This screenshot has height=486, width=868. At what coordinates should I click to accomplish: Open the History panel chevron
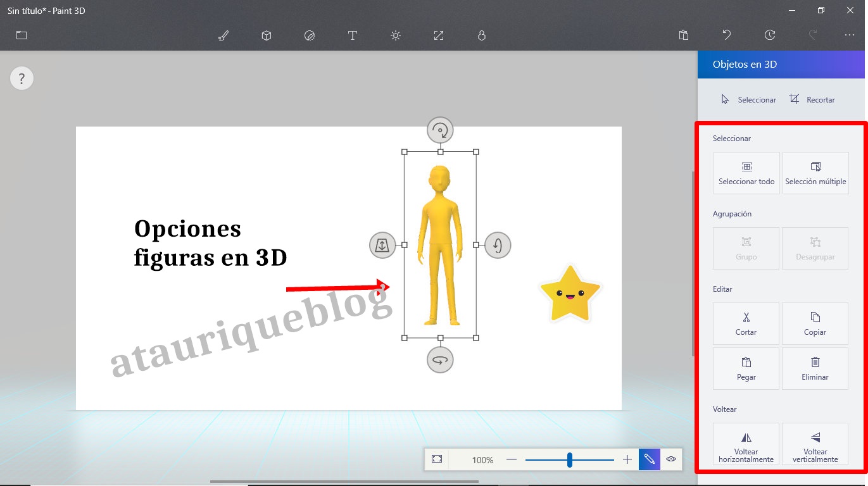[x=770, y=35]
